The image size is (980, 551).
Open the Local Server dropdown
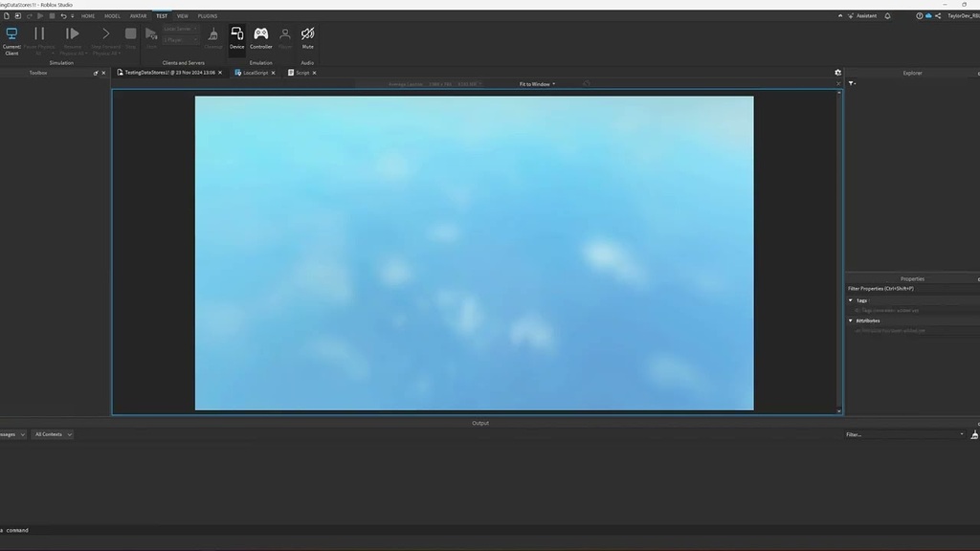179,29
